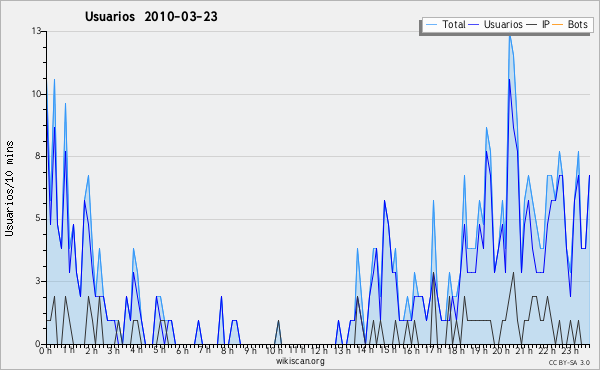Screen dimensions: 600x370
Task: Click the 8 value on y-axis
Action: [x=39, y=156]
